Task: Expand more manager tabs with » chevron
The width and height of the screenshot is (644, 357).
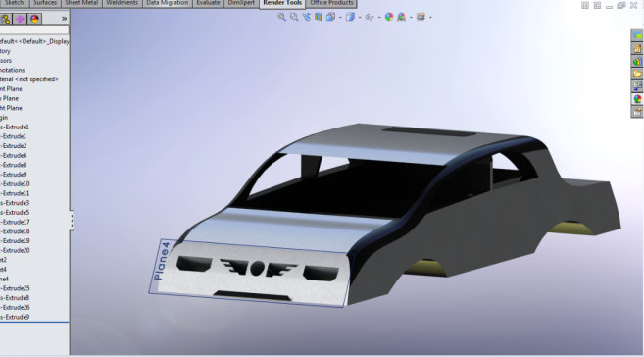Action: [64, 19]
